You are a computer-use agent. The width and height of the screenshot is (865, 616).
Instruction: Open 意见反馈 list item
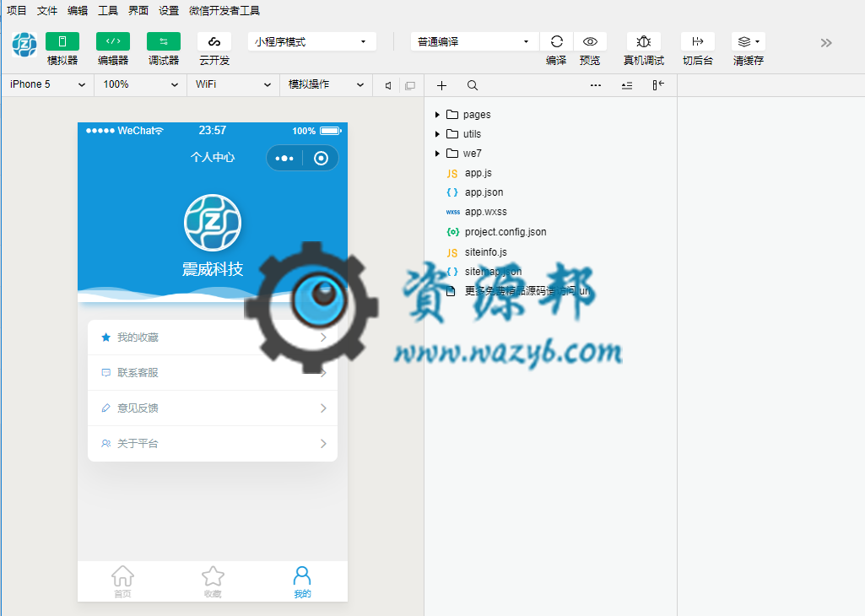[x=213, y=408]
